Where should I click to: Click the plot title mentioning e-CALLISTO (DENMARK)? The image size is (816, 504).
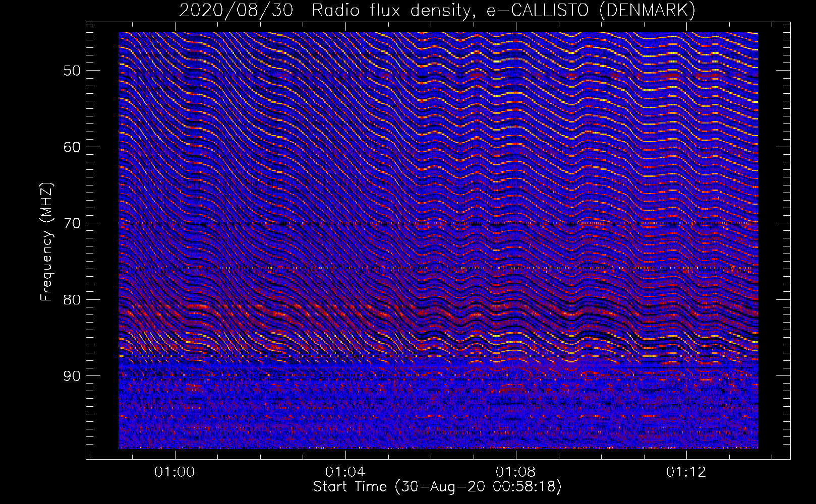pyautogui.click(x=437, y=11)
